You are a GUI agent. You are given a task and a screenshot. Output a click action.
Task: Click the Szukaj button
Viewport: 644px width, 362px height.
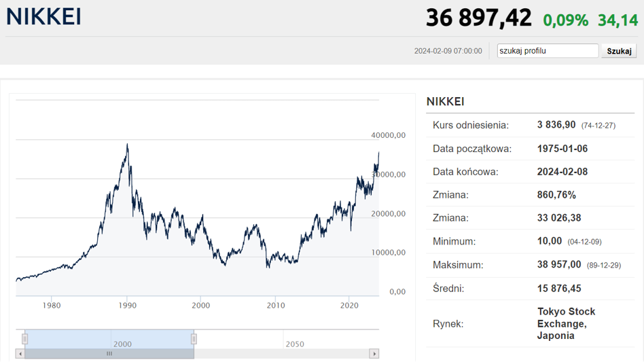click(619, 51)
